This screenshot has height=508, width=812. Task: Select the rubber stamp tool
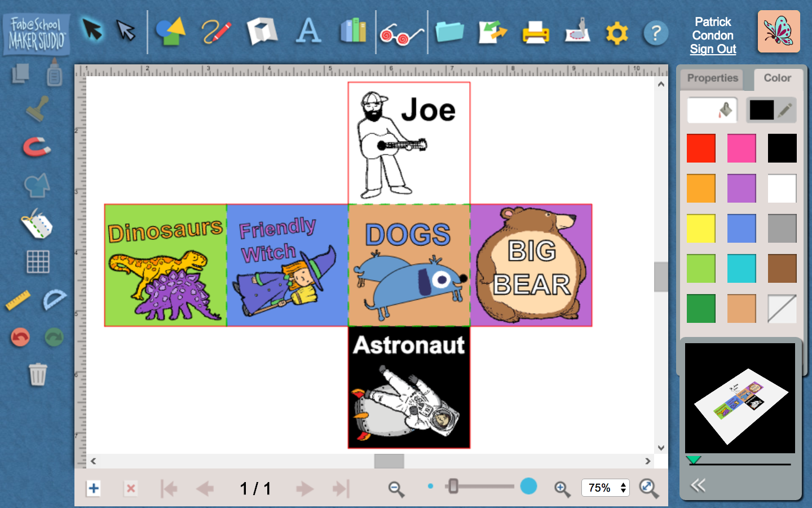click(x=37, y=109)
